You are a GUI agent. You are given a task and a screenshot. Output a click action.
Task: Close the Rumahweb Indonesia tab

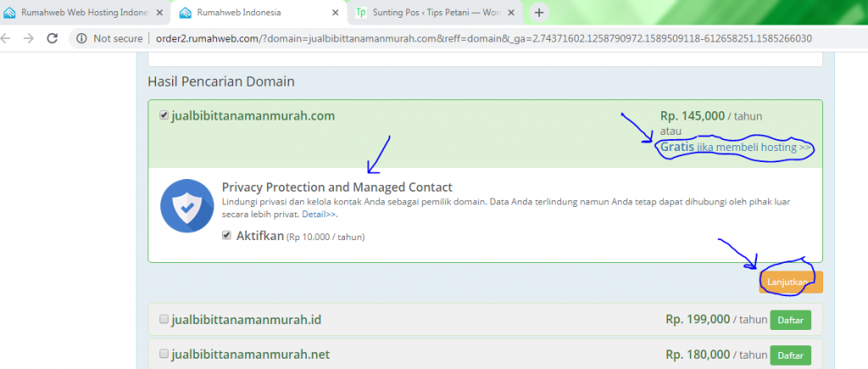335,13
